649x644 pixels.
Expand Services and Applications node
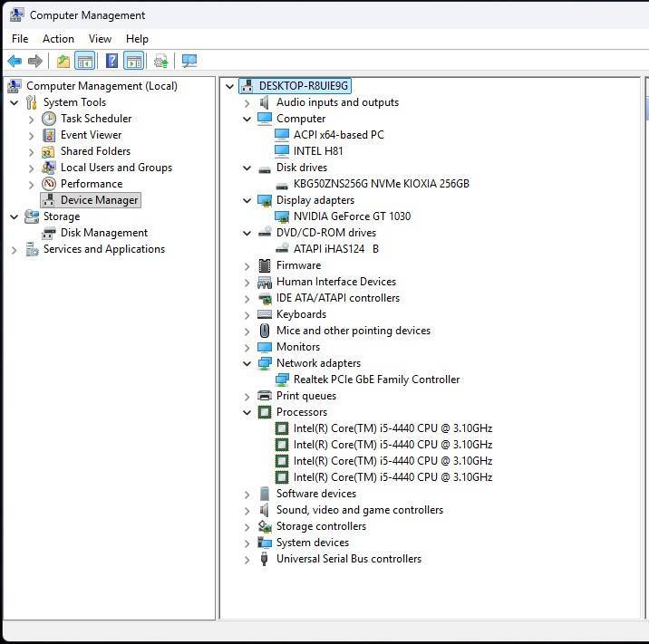14,249
